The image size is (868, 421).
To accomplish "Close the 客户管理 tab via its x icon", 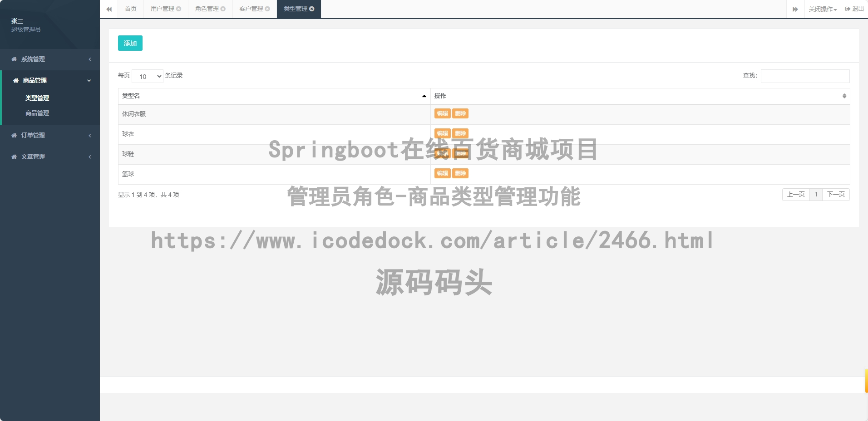I will click(x=267, y=9).
